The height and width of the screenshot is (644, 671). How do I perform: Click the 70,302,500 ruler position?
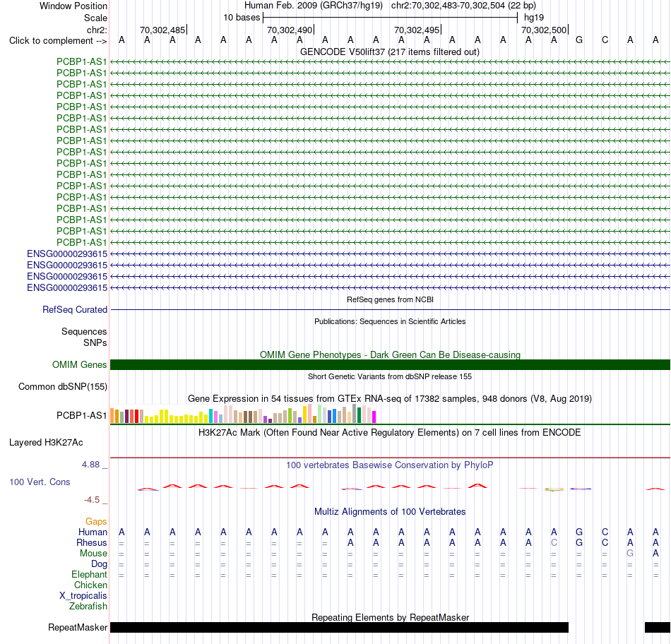tap(544, 30)
